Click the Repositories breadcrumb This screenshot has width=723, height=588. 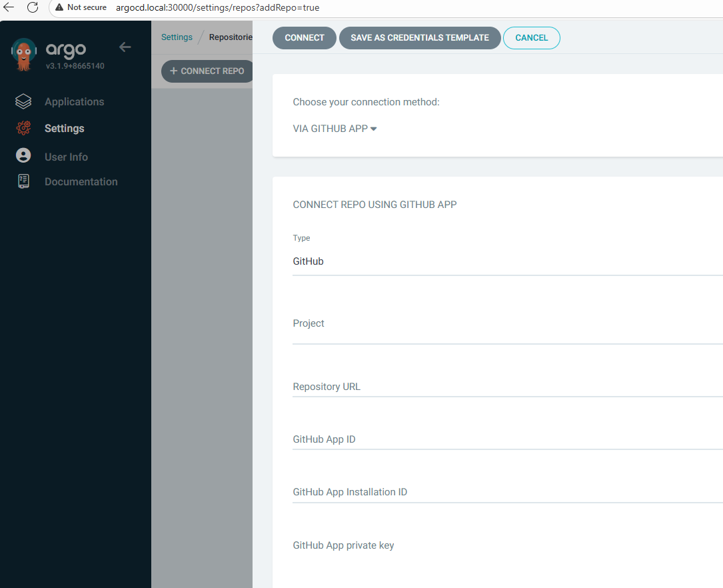coord(231,37)
